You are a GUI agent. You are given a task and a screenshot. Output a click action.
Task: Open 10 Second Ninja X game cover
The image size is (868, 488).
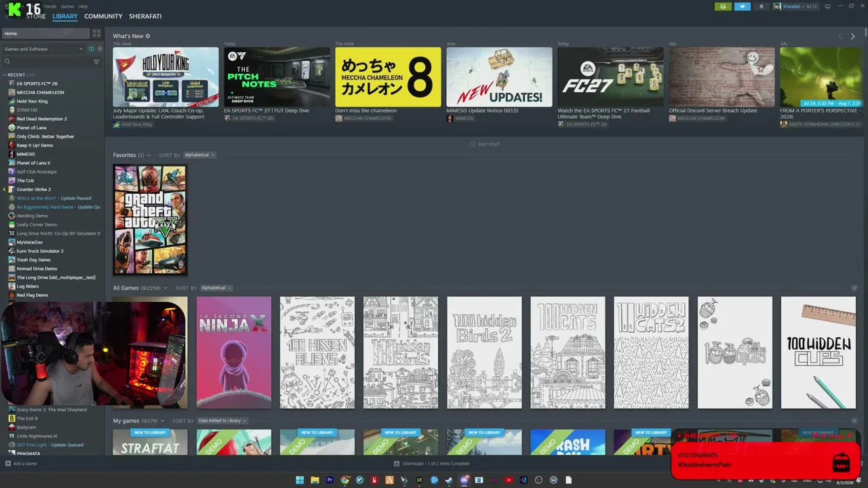(x=234, y=352)
